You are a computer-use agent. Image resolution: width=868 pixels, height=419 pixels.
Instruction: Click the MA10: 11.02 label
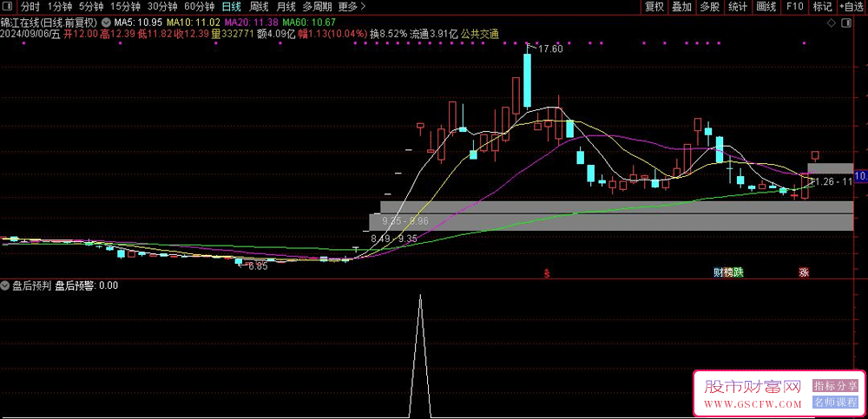pos(194,23)
